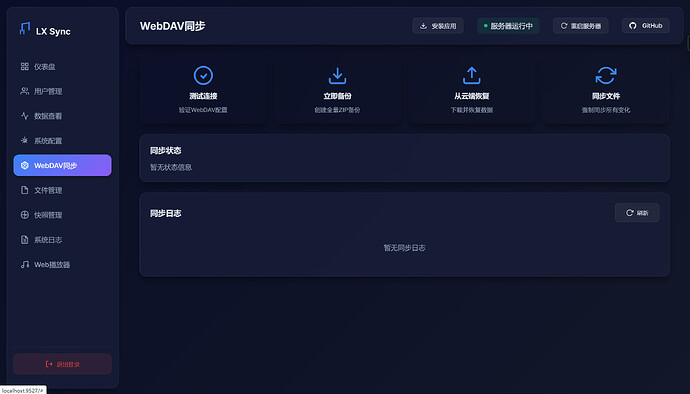Click the GitHub octocat icon

(633, 26)
